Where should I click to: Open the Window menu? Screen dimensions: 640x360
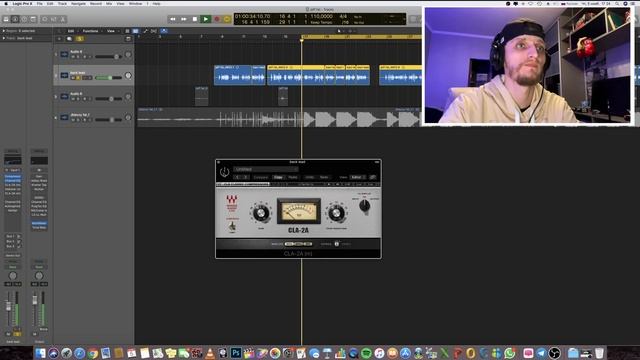(136, 3)
